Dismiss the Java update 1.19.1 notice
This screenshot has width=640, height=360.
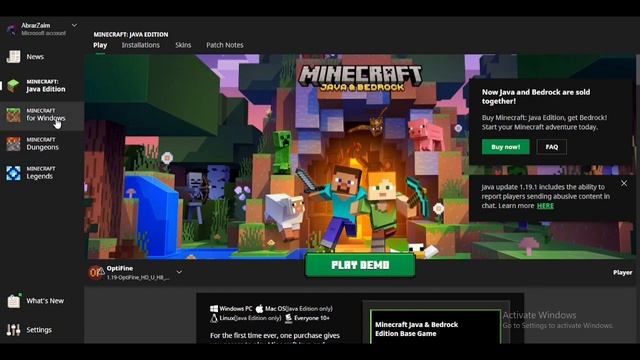click(x=624, y=184)
